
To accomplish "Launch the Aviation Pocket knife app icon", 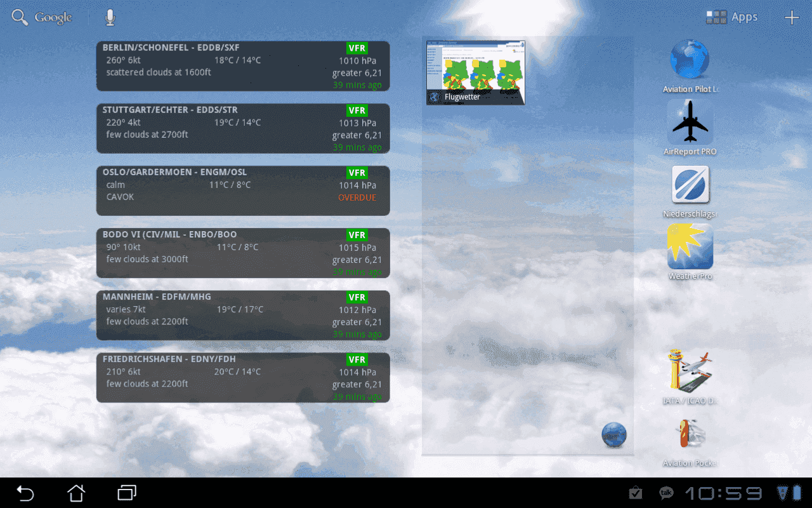I will [x=690, y=434].
